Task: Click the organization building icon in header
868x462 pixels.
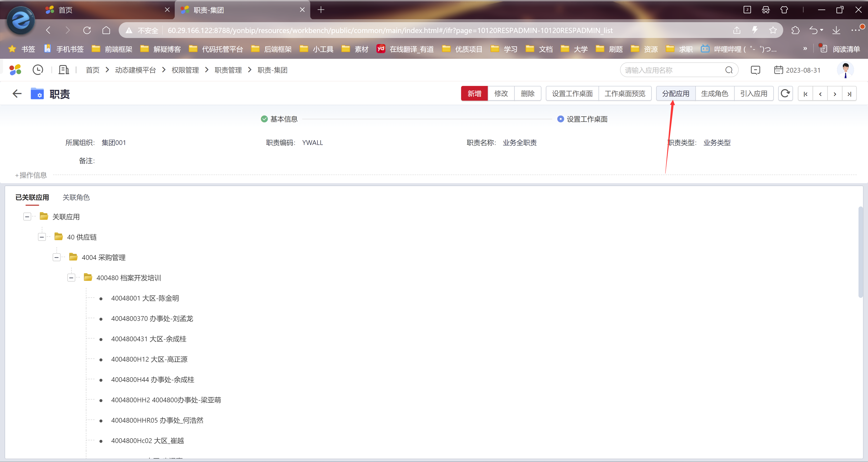Action: point(64,70)
